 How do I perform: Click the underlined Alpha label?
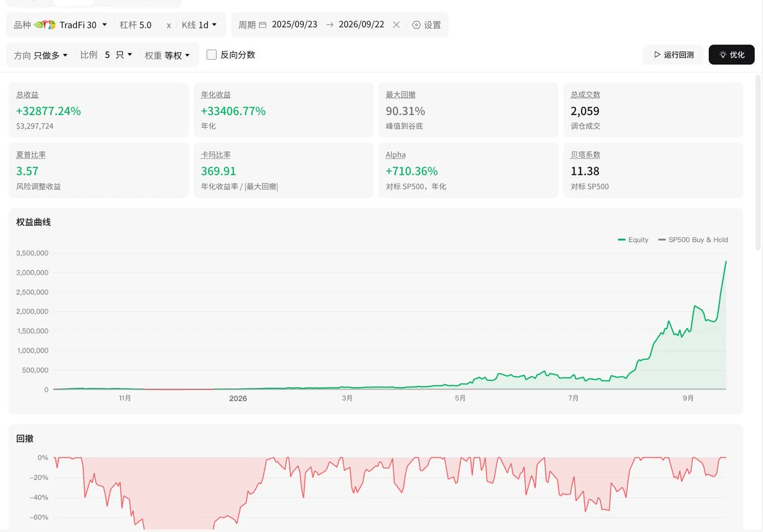(395, 154)
